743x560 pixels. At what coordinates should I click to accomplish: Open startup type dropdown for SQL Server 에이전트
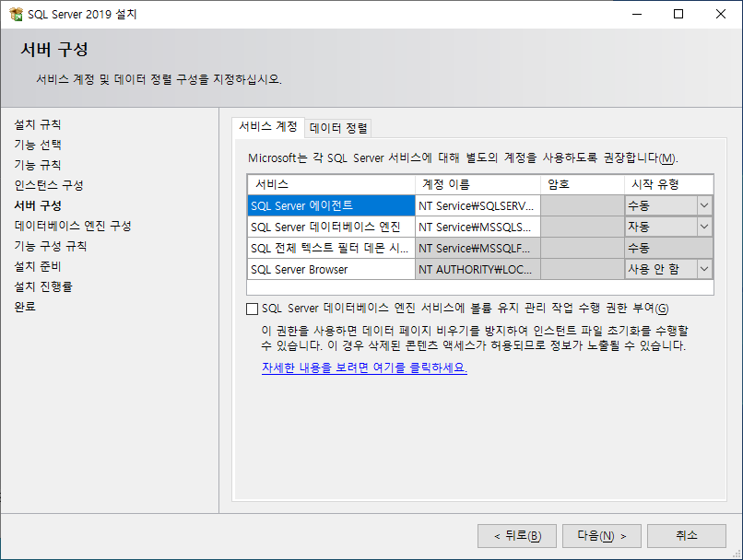pyautogui.click(x=704, y=205)
